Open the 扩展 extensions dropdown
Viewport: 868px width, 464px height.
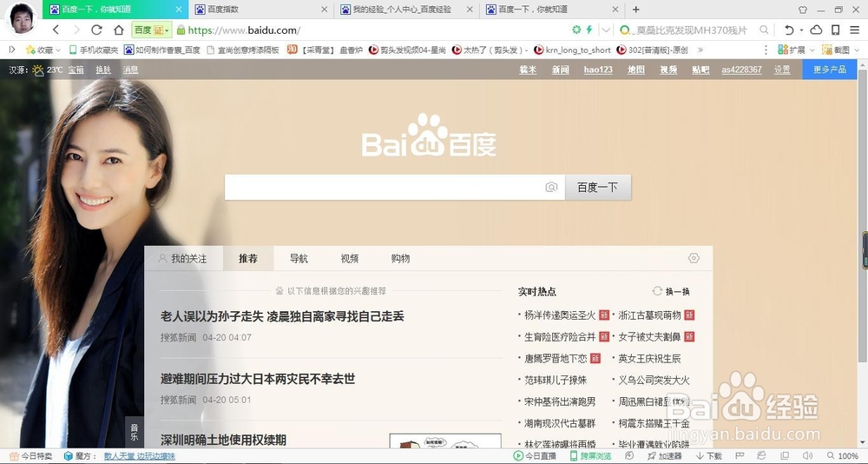tap(797, 50)
